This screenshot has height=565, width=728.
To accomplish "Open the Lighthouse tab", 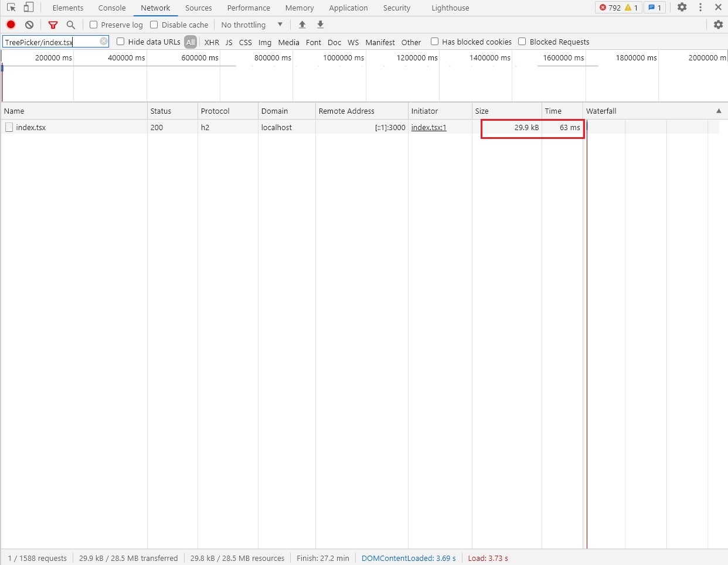I will [x=450, y=8].
